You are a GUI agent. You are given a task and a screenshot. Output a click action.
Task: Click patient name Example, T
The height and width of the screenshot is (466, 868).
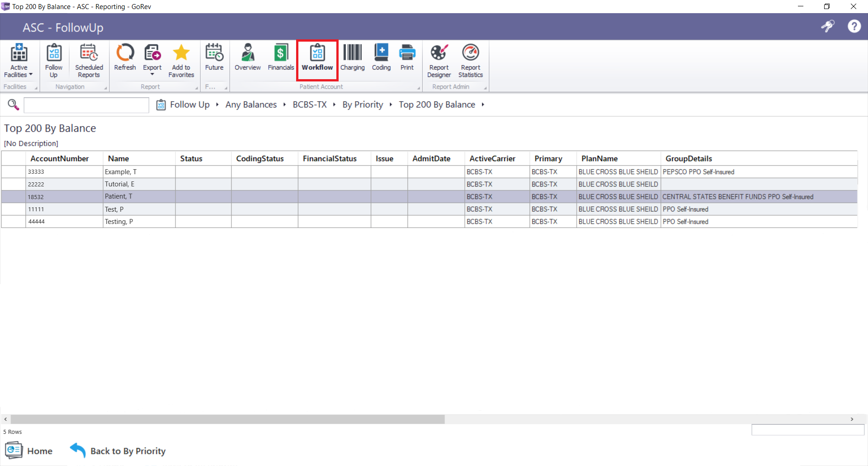click(121, 172)
